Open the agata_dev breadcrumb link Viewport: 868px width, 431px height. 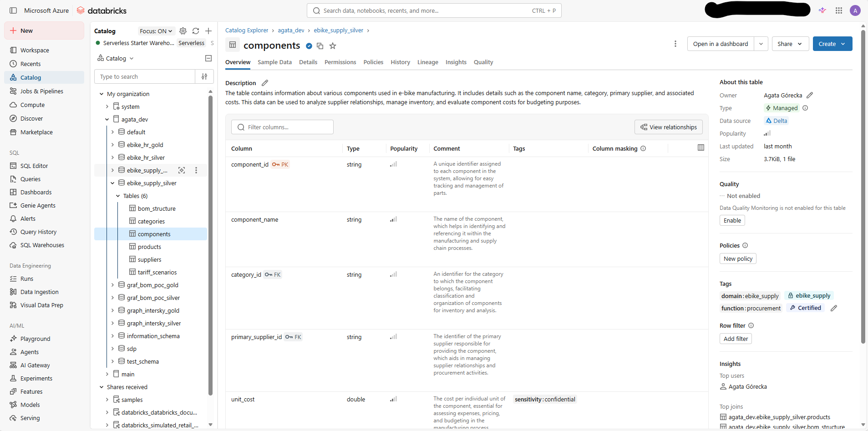(291, 30)
